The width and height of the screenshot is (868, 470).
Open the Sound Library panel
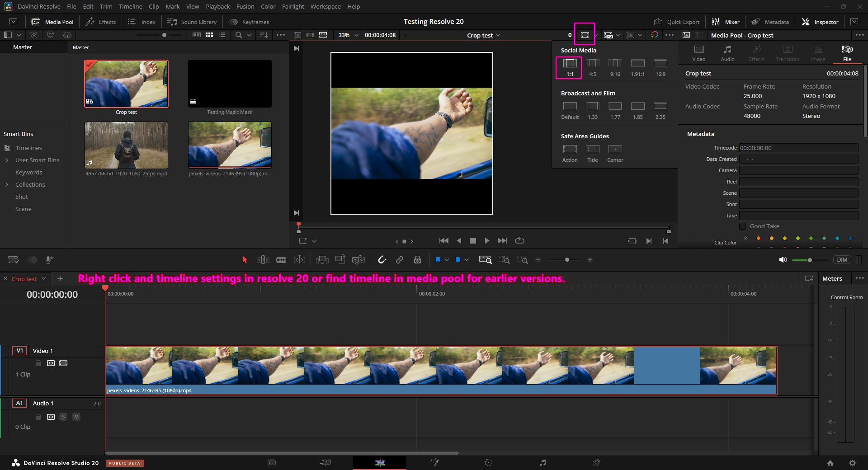192,22
